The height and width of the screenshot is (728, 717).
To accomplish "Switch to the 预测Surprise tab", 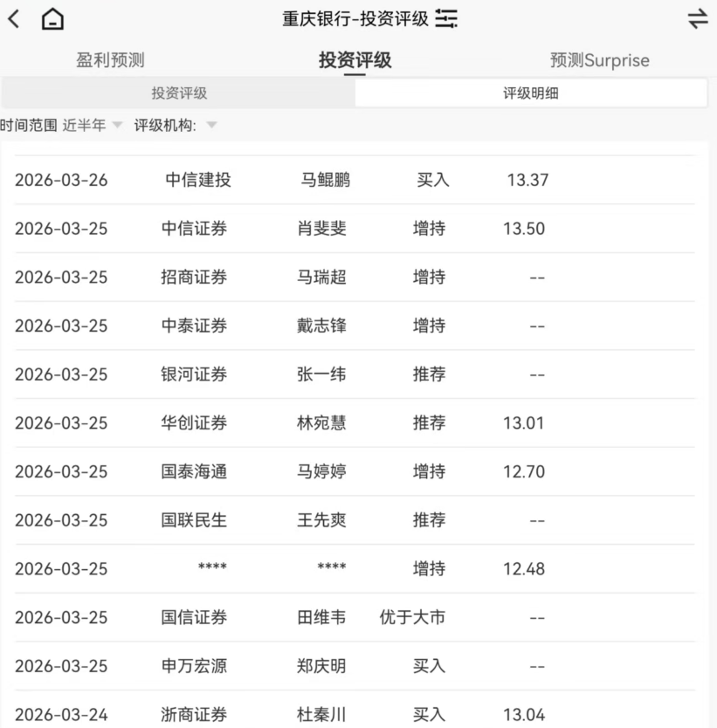I will (x=599, y=60).
